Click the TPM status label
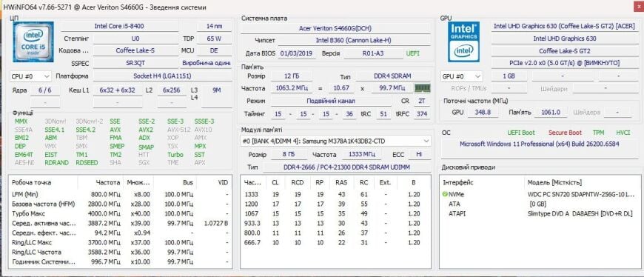The width and height of the screenshot is (644, 277). [x=598, y=133]
